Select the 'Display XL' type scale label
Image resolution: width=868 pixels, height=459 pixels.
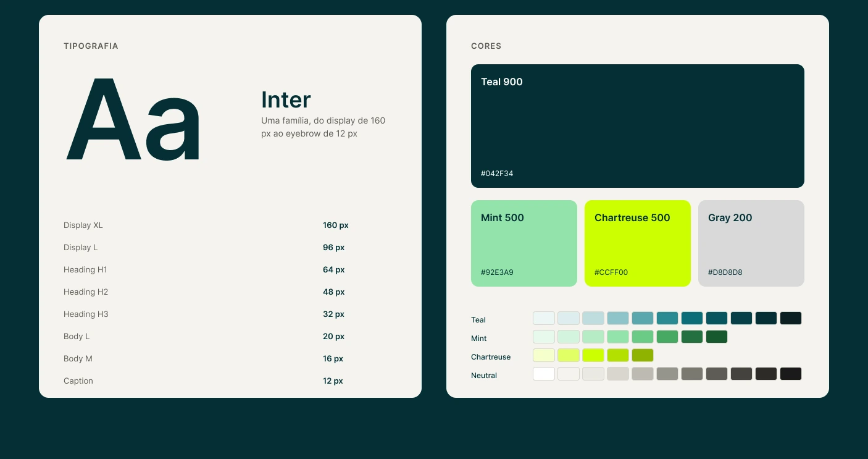(x=83, y=225)
